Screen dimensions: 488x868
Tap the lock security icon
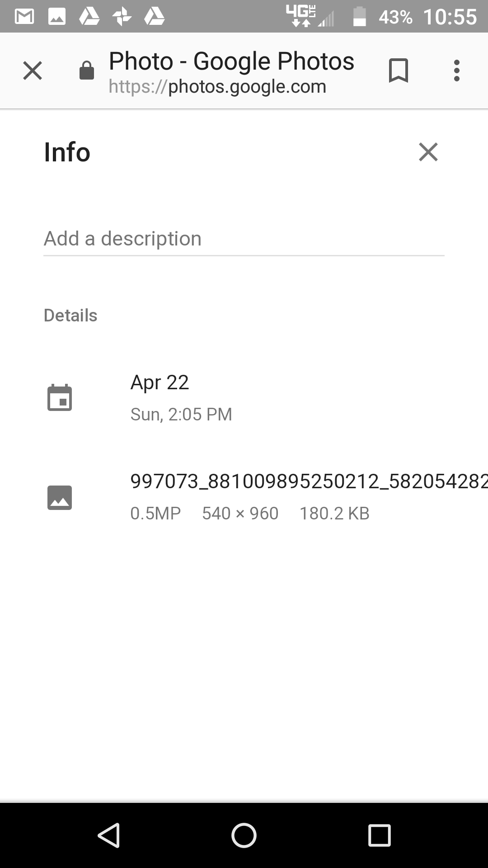86,71
